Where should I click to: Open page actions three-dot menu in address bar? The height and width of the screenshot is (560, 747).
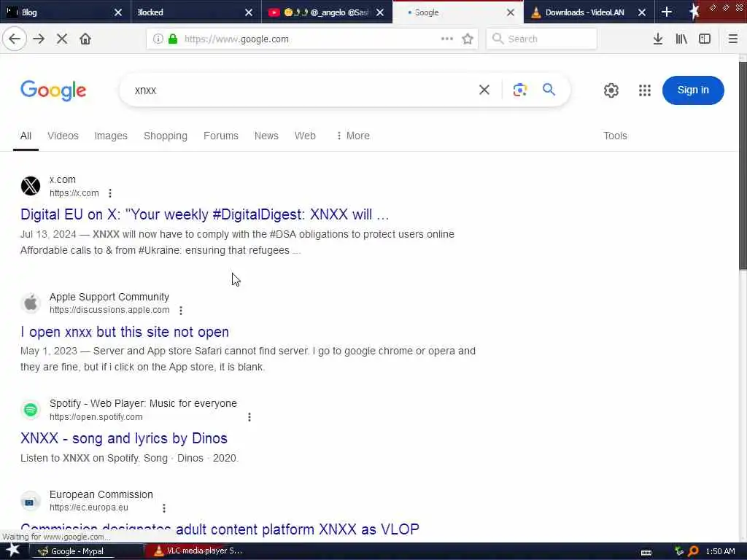click(x=447, y=39)
